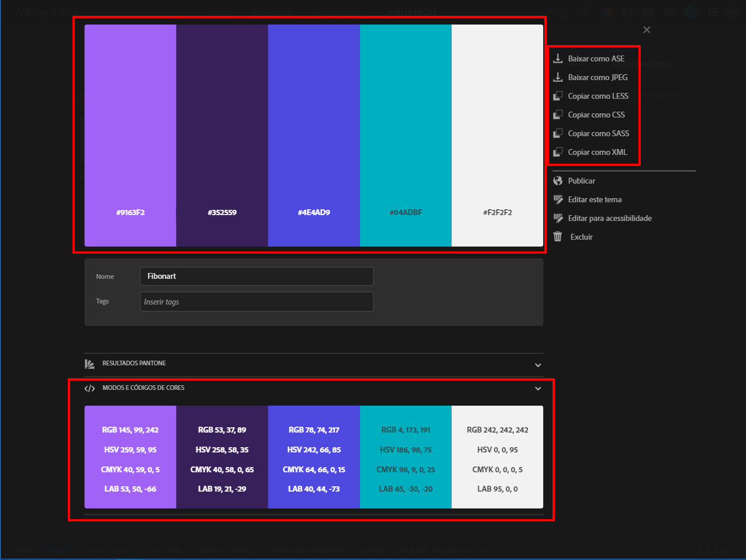Select the light gray top swatch
Viewport: 746px width, 560px height.
(498, 136)
